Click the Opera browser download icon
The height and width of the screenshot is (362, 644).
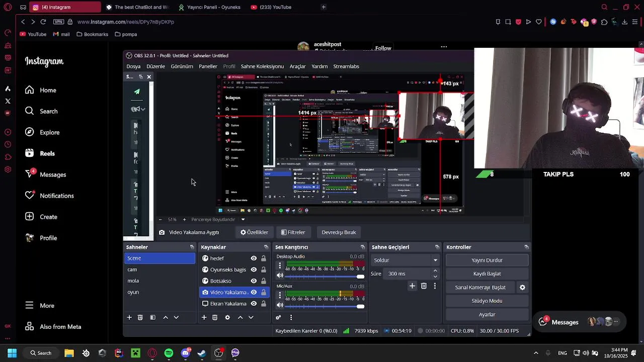[x=624, y=22]
